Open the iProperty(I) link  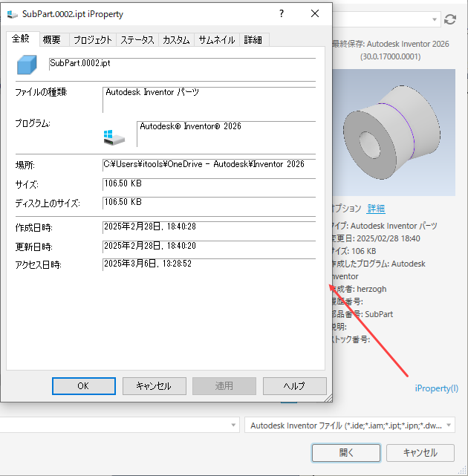pos(436,388)
